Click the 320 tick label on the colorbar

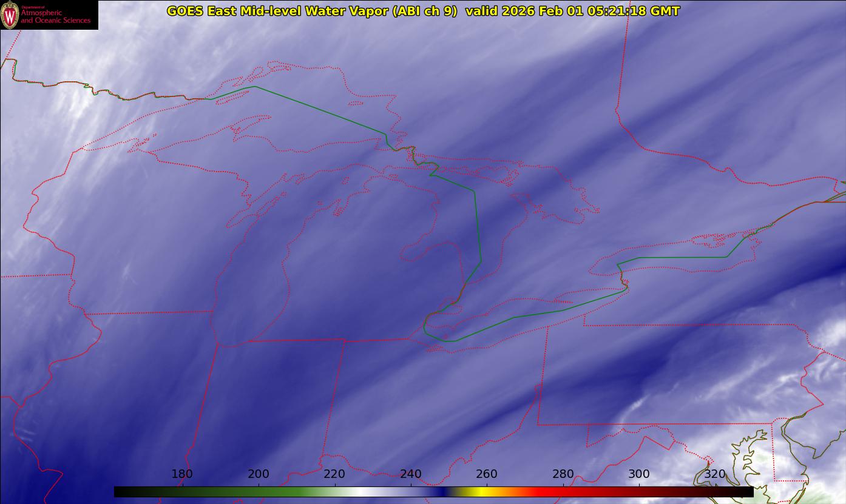tap(715, 474)
